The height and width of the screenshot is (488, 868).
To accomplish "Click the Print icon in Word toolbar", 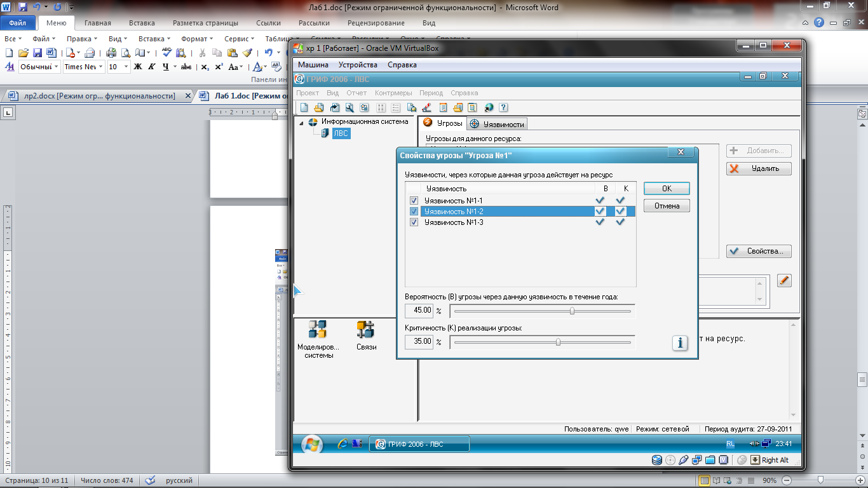I will (112, 53).
